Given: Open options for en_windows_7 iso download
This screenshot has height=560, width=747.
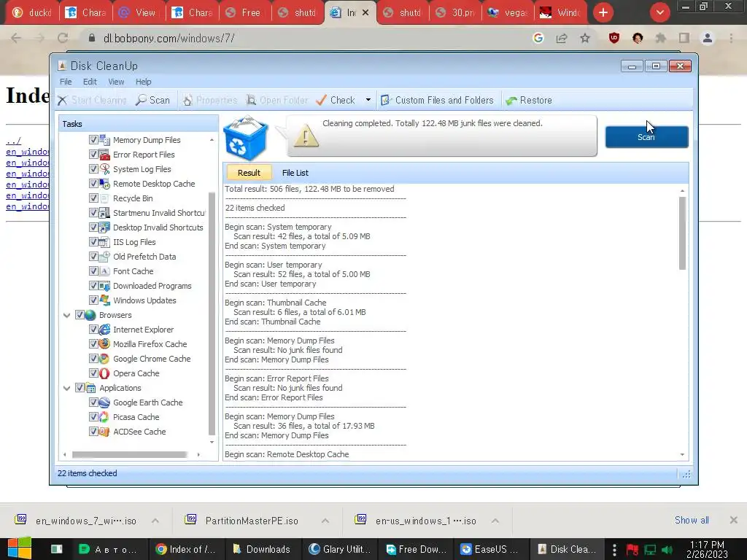Looking at the screenshot, I should coord(155,521).
